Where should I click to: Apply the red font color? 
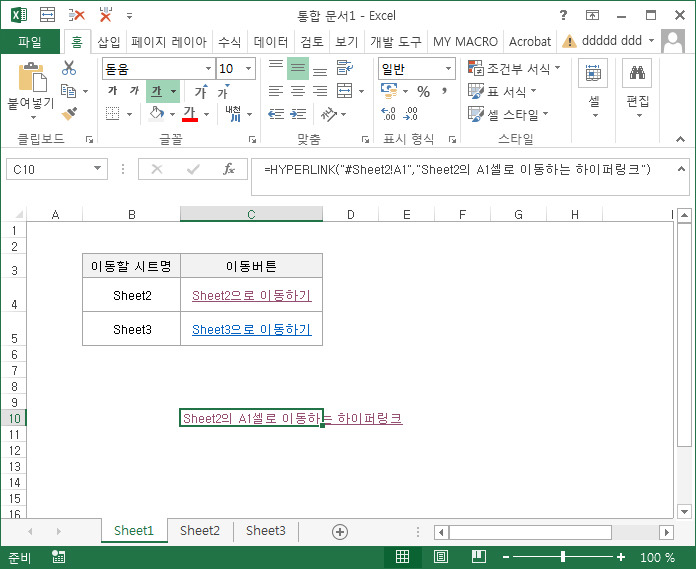tap(190, 114)
